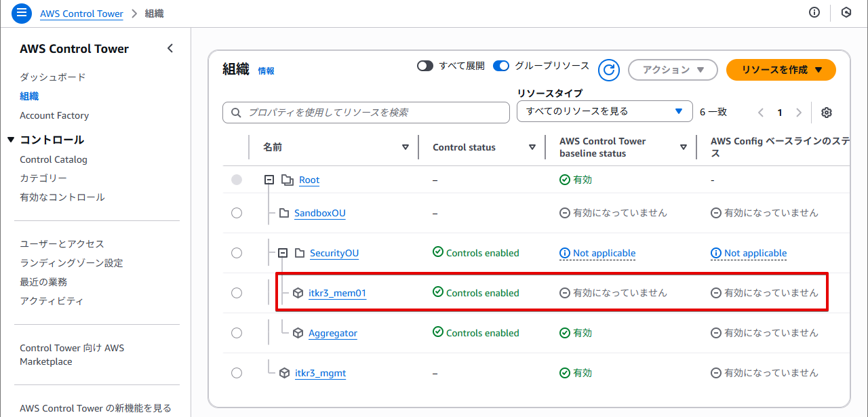
Task: Select the SandboxOU radio button
Action: [237, 213]
